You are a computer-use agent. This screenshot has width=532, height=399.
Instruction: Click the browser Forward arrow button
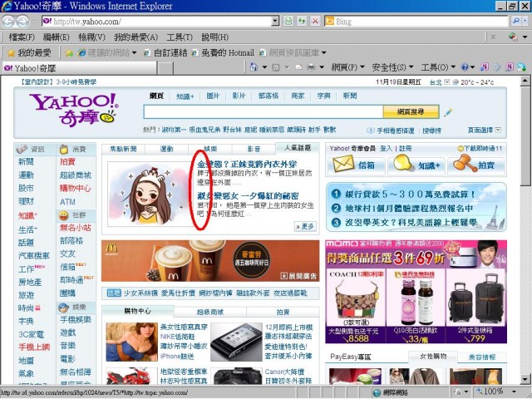(x=22, y=22)
